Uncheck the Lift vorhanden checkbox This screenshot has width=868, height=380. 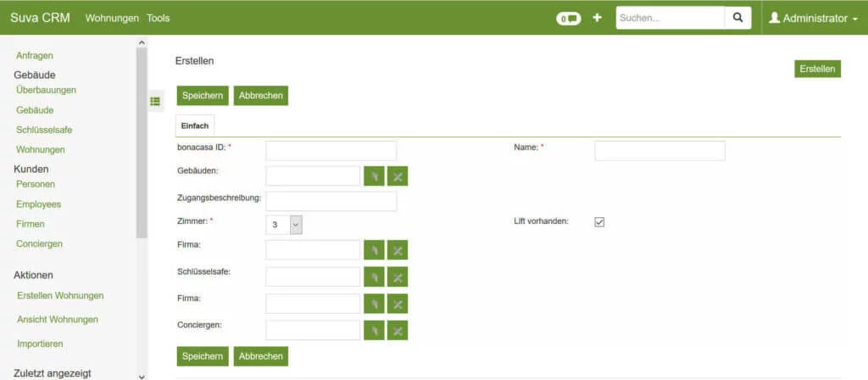point(599,222)
